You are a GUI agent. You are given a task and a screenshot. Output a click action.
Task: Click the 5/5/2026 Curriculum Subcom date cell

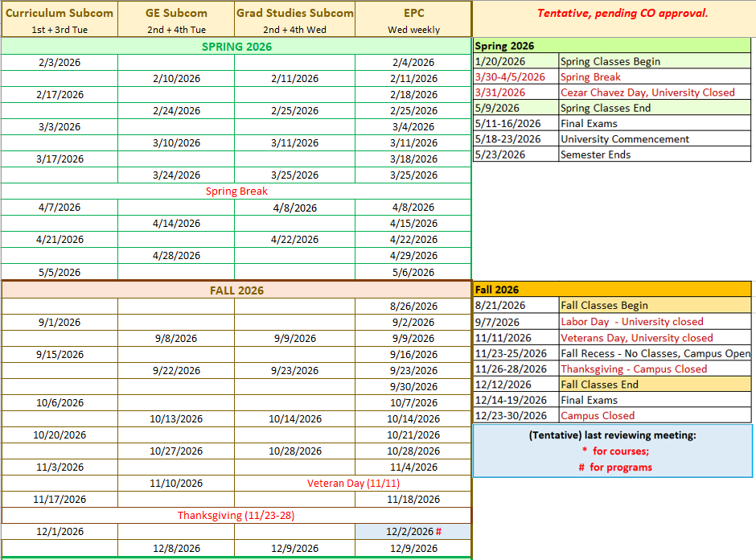(x=60, y=273)
